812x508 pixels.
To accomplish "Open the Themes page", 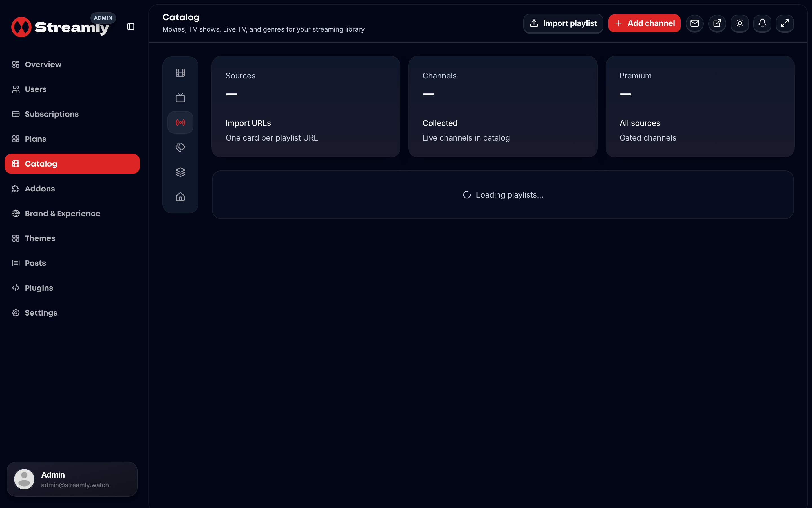I will point(72,238).
